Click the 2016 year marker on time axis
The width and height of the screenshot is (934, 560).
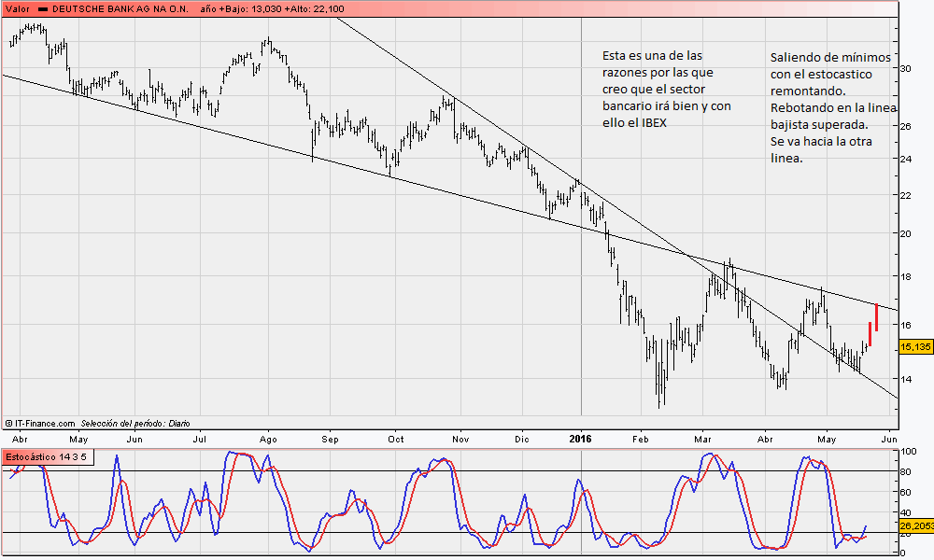pyautogui.click(x=581, y=437)
